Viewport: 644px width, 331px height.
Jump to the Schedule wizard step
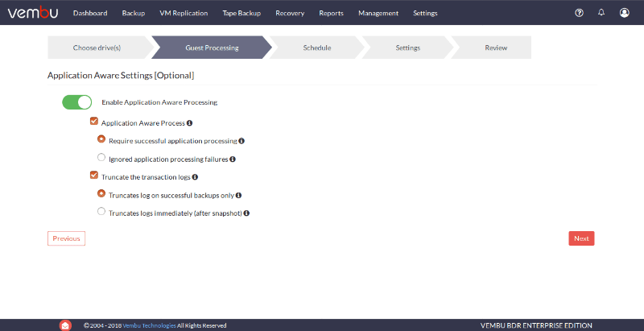click(x=317, y=48)
